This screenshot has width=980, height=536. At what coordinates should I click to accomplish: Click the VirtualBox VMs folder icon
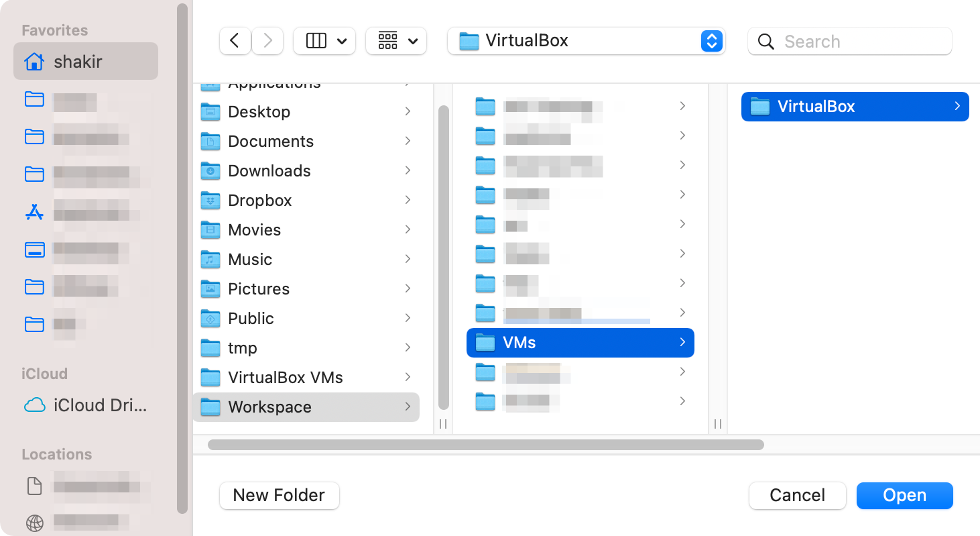[210, 378]
